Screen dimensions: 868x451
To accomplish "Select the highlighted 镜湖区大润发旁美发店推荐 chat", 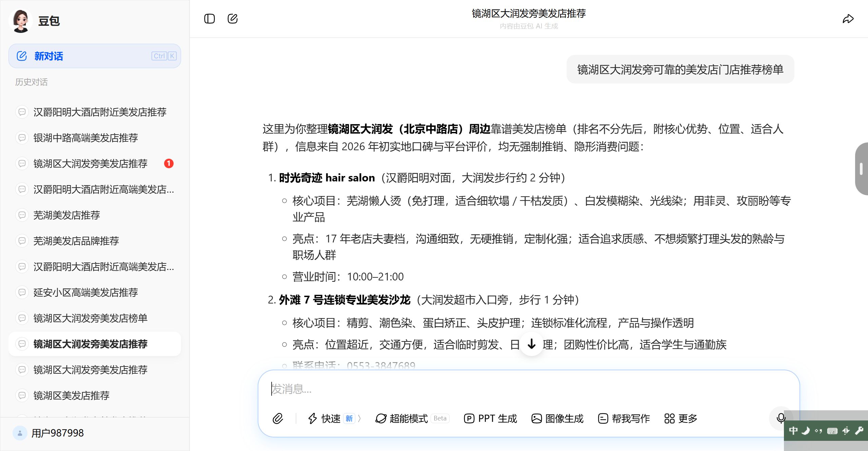I will tap(95, 344).
